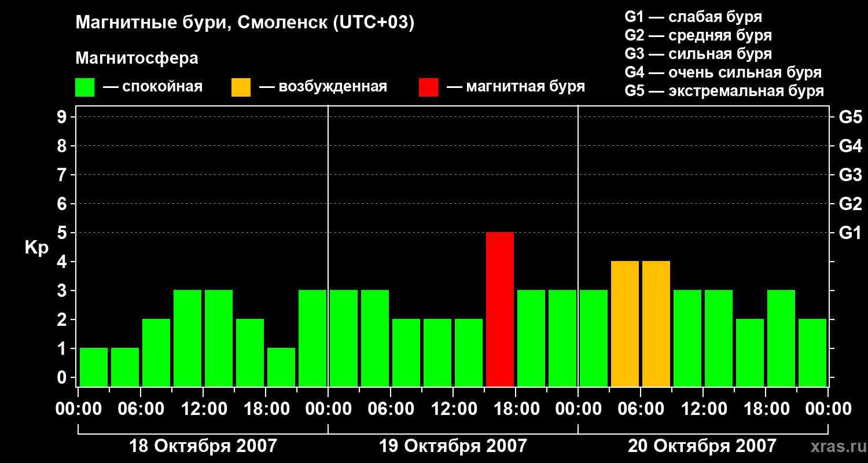
Task: Click the 'Kp' axis title
Action: pyautogui.click(x=36, y=248)
